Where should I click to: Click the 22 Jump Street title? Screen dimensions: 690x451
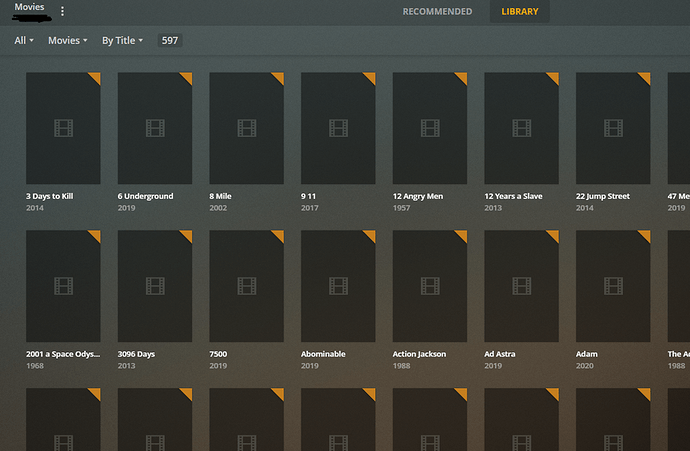[x=603, y=196]
